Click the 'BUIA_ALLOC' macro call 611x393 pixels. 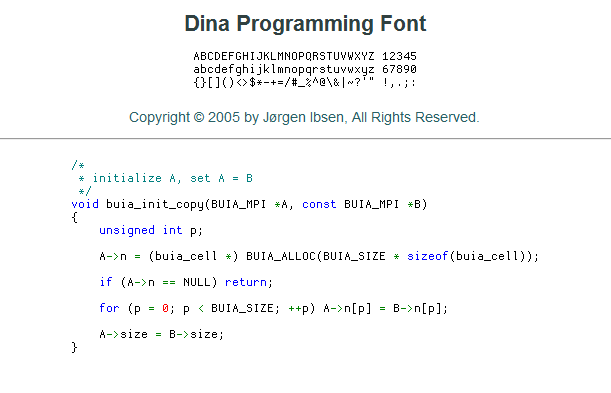281,256
